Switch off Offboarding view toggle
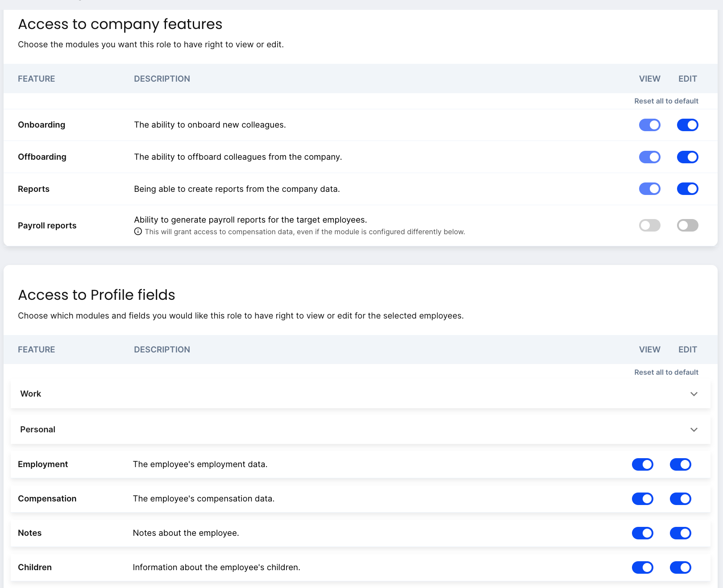This screenshot has height=588, width=723. point(649,157)
